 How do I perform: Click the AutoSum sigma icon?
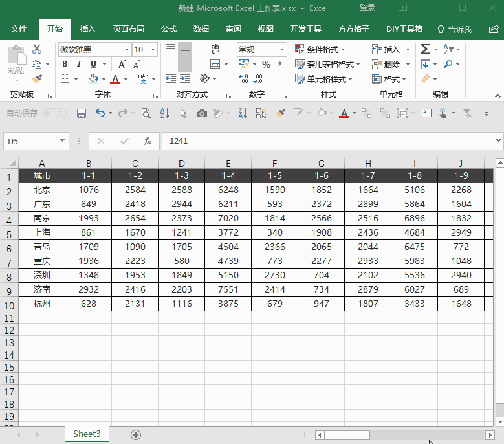(x=425, y=49)
